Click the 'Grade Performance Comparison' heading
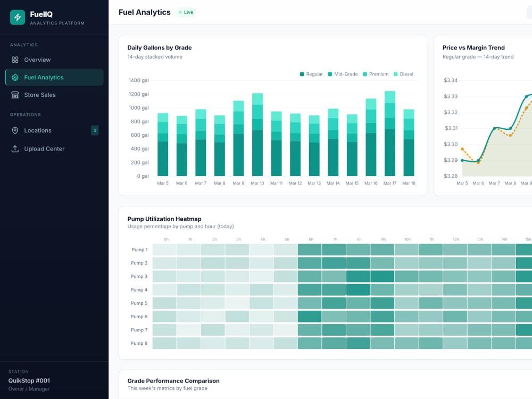Screen dimensions: 532x399 pyautogui.click(x=173, y=381)
